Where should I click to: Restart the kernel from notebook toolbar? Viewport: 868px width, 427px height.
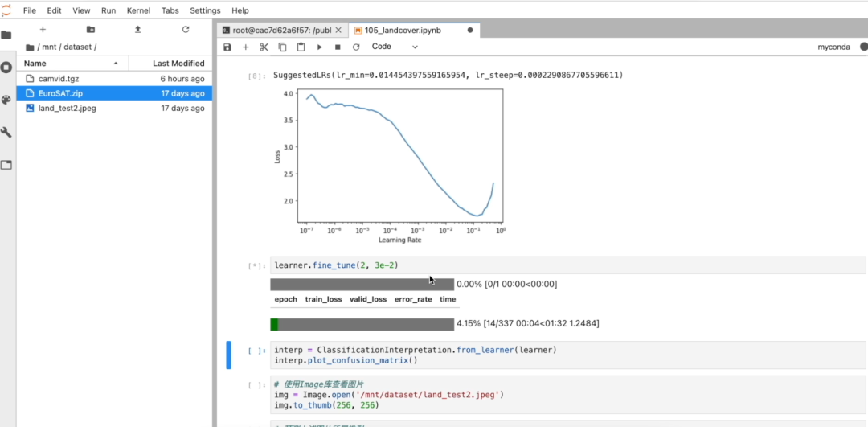(x=356, y=47)
